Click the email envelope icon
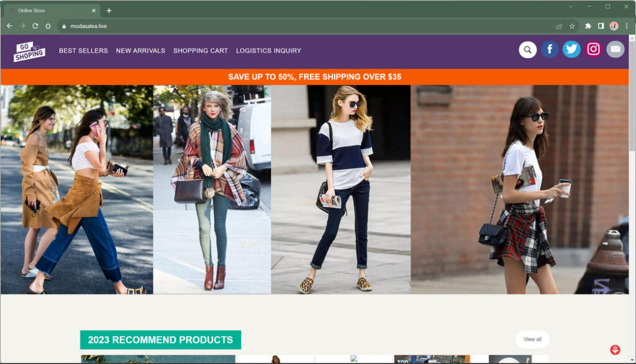Screen dimensions: 636x364 coord(615,50)
